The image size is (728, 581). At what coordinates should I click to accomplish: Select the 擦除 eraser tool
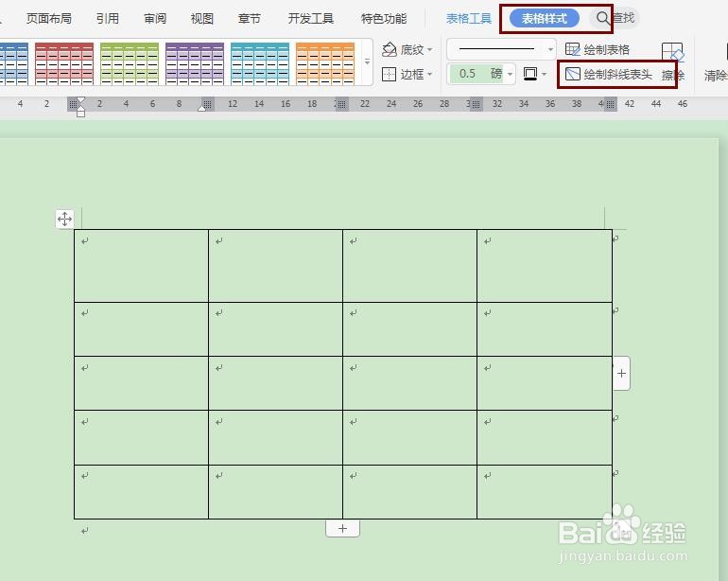(673, 62)
